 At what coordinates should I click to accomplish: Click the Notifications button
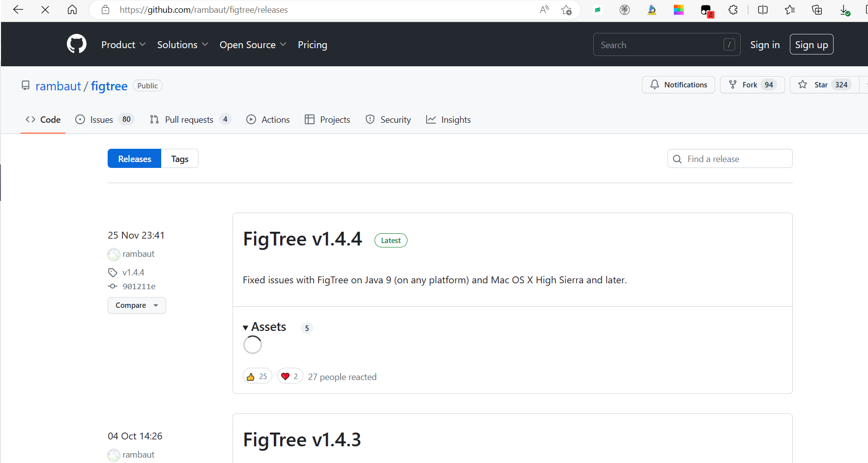[x=678, y=85]
